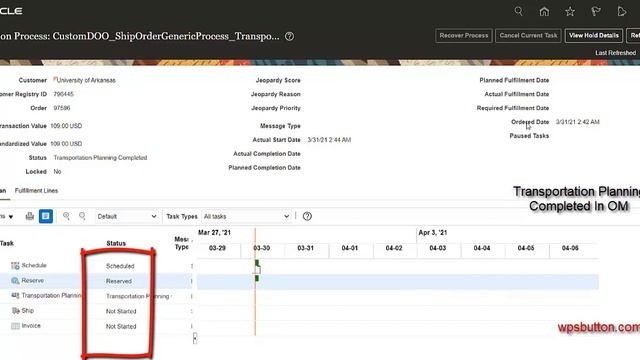Click the Ordered Date value 3/31/21 2:42 AM
The image size is (640, 360).
coord(578,122)
